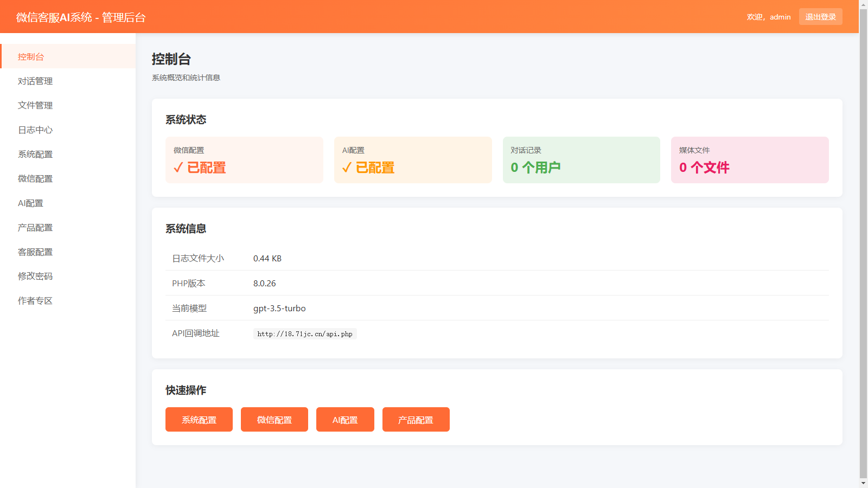This screenshot has height=488, width=868.
Task: Open 作者专区 sidebar item
Action: 35,301
